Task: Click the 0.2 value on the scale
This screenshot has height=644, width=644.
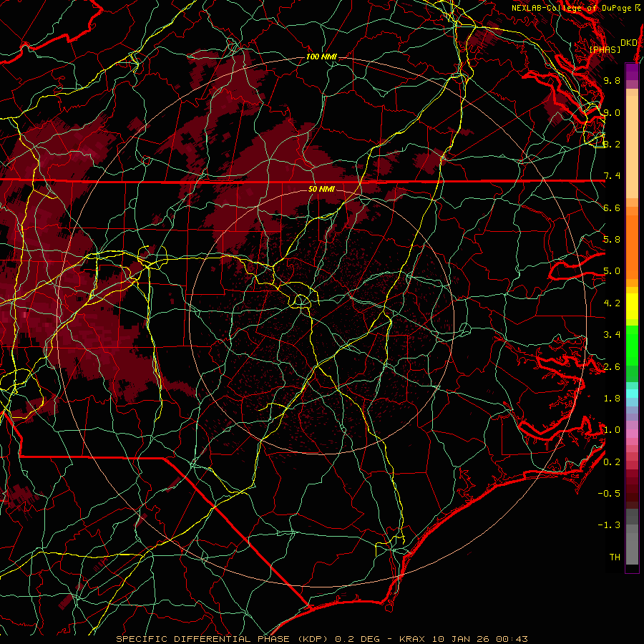Action: pos(612,462)
